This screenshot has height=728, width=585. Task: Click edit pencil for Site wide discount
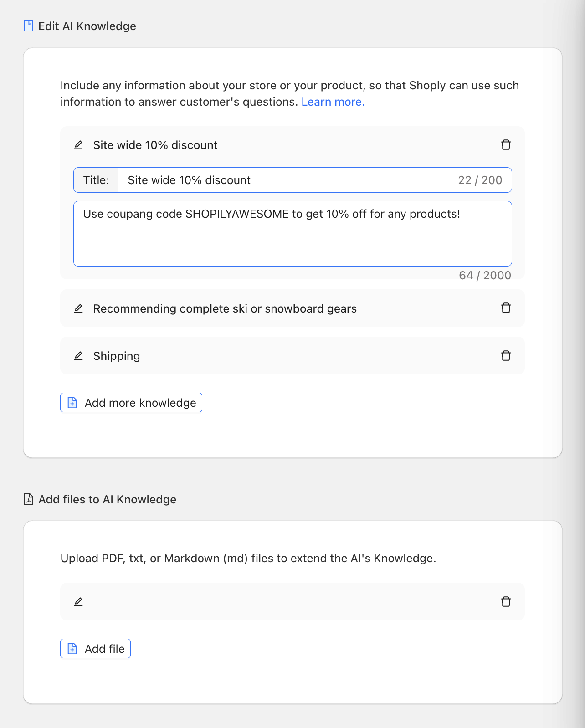[x=78, y=145]
